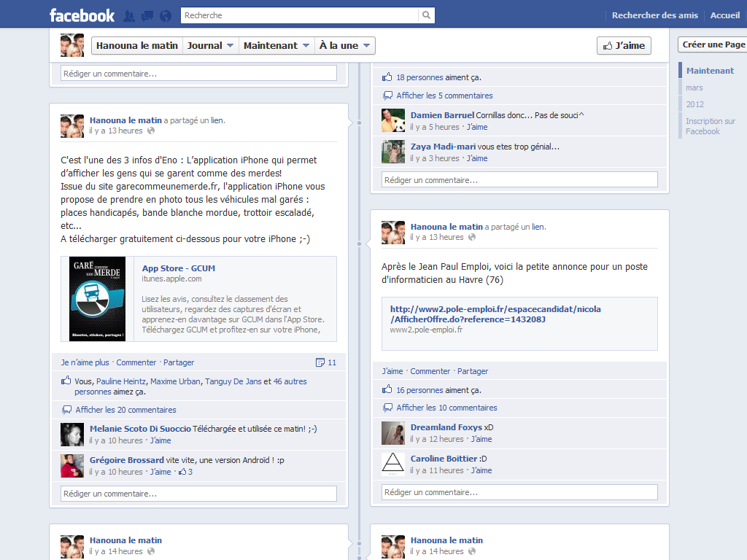Expand the 'À la une' dropdown
The width and height of the screenshot is (747, 560).
tap(344, 46)
